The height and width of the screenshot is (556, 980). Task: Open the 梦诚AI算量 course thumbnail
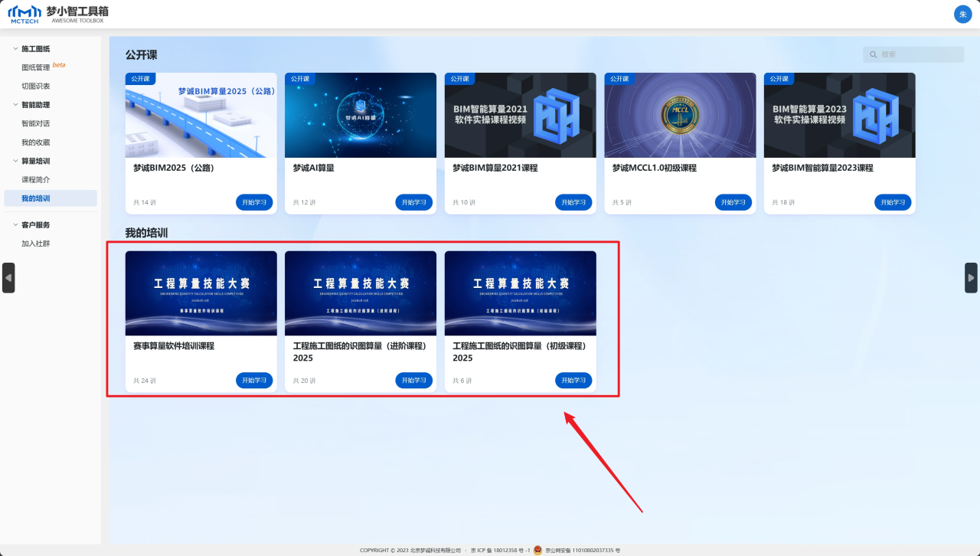coord(360,116)
